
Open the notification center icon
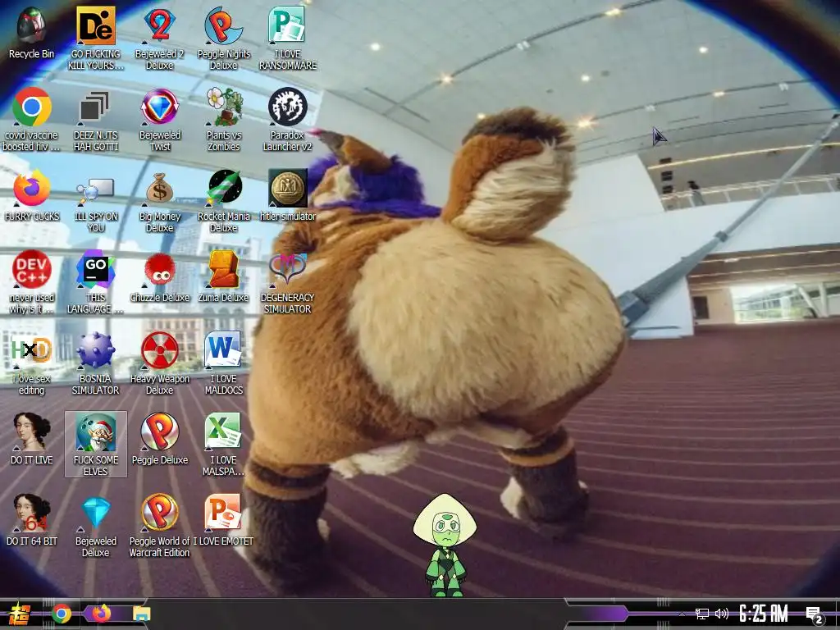tap(815, 615)
